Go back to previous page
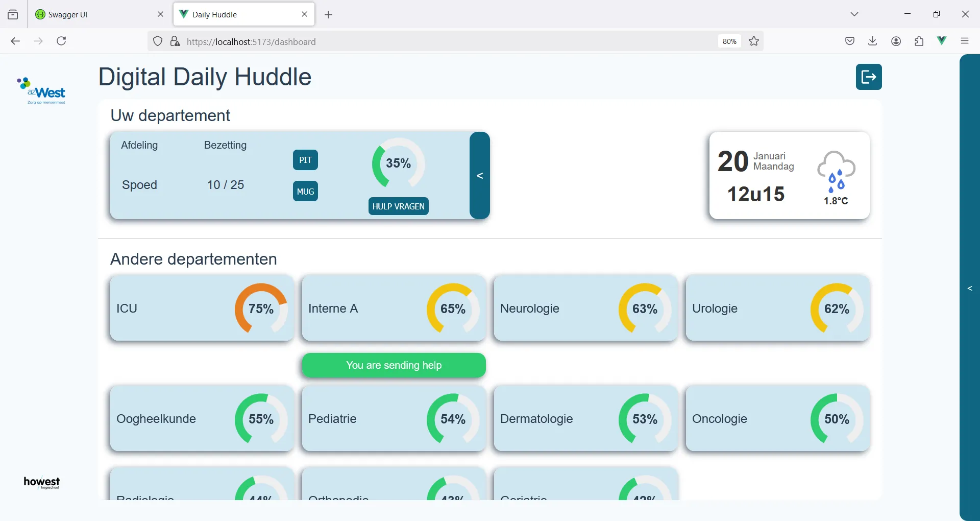This screenshot has width=980, height=521. click(15, 41)
